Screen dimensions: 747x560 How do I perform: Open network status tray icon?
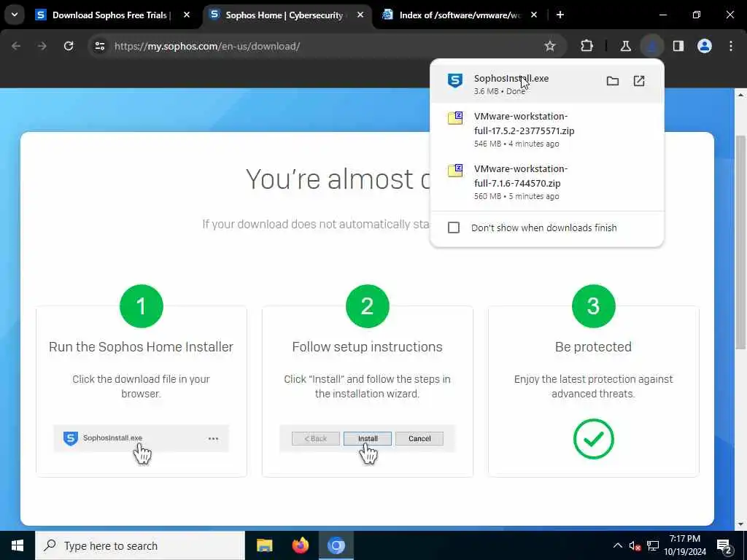click(x=653, y=545)
